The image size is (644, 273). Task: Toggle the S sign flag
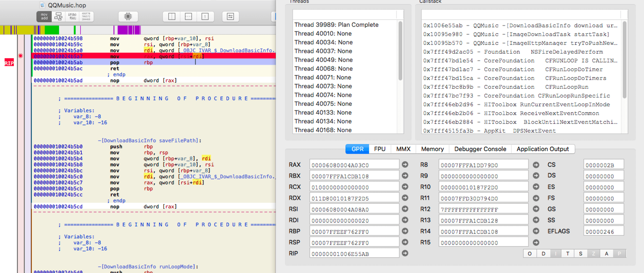click(581, 253)
